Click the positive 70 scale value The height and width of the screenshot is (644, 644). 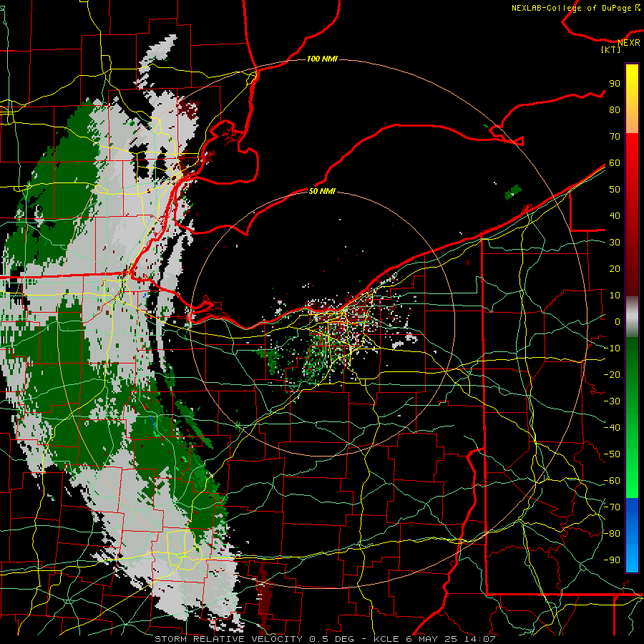click(x=615, y=137)
